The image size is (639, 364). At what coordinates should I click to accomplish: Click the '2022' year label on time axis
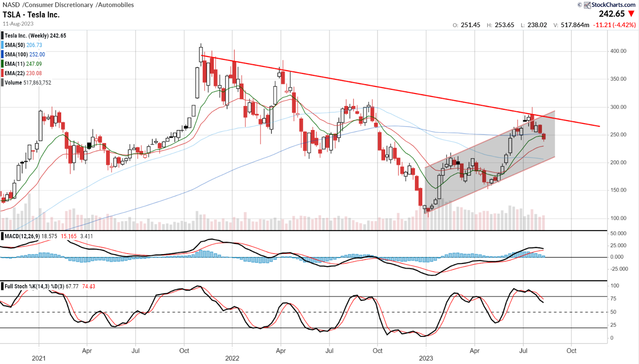click(232, 358)
